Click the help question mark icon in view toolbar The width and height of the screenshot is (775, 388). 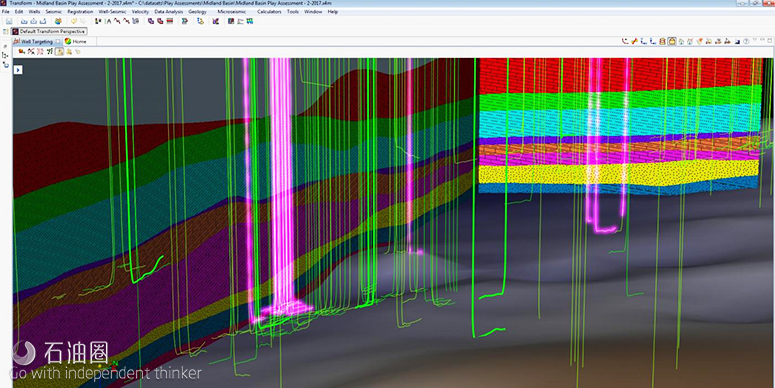click(x=746, y=42)
